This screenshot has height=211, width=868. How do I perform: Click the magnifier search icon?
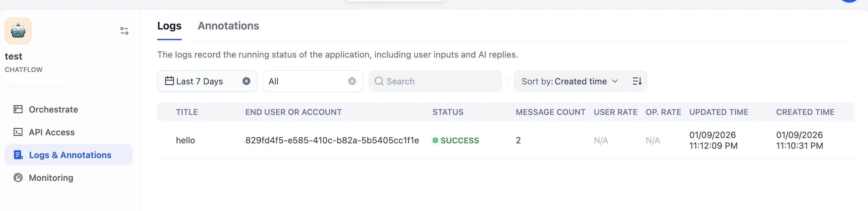[379, 81]
